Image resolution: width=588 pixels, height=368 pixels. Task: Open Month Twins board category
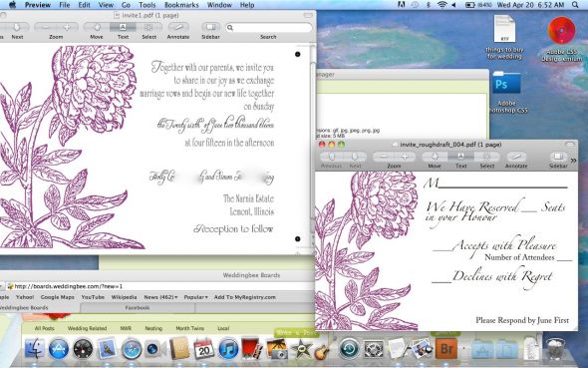pyautogui.click(x=189, y=328)
